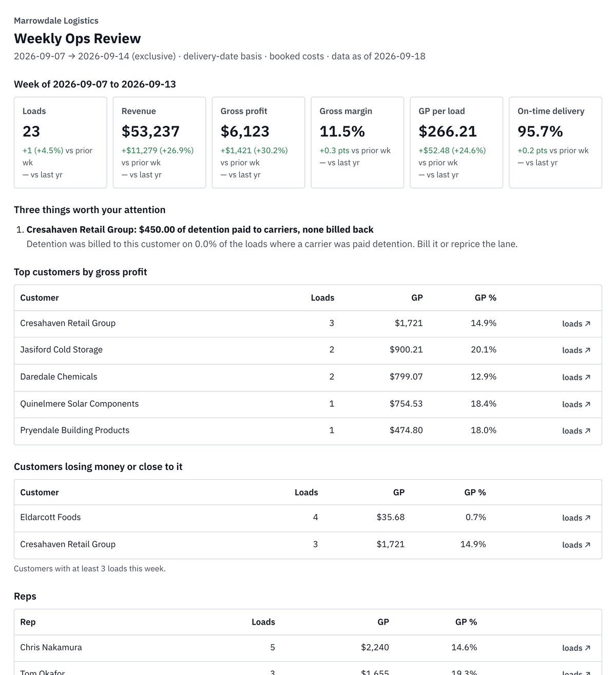Click the customers minimum loads footnote
This screenshot has height=675, width=616.
[x=90, y=569]
